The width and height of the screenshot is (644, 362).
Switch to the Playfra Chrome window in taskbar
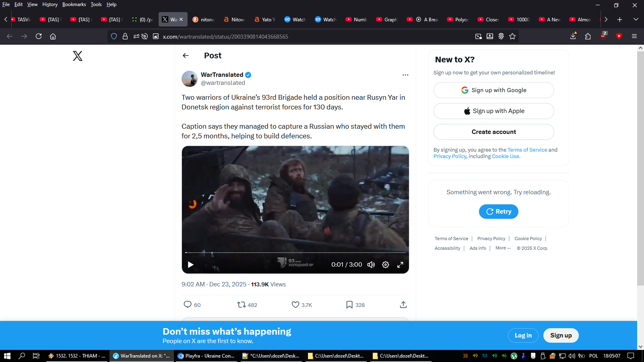pos(206,356)
